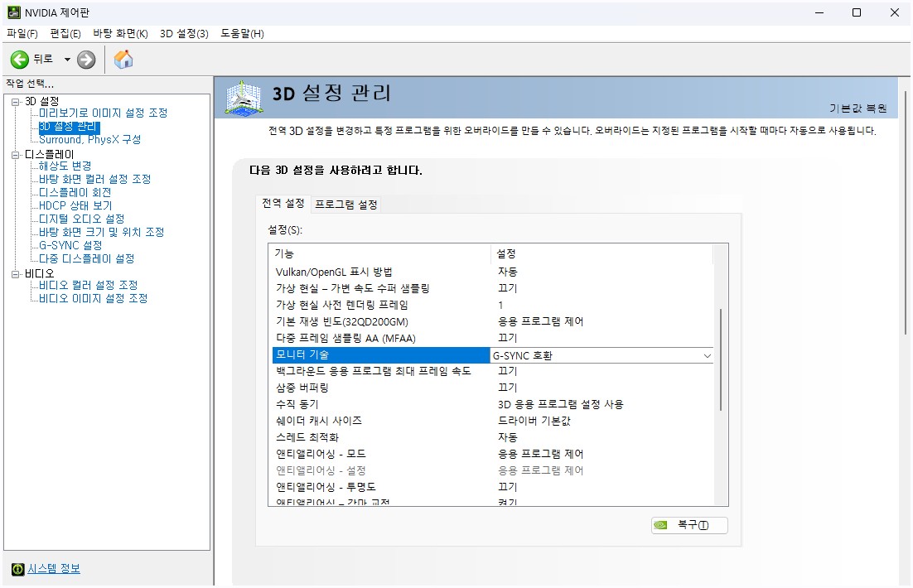The image size is (913, 588).
Task: Click 3D 응용 프로그램 설정 사용 value
Action: (x=560, y=404)
